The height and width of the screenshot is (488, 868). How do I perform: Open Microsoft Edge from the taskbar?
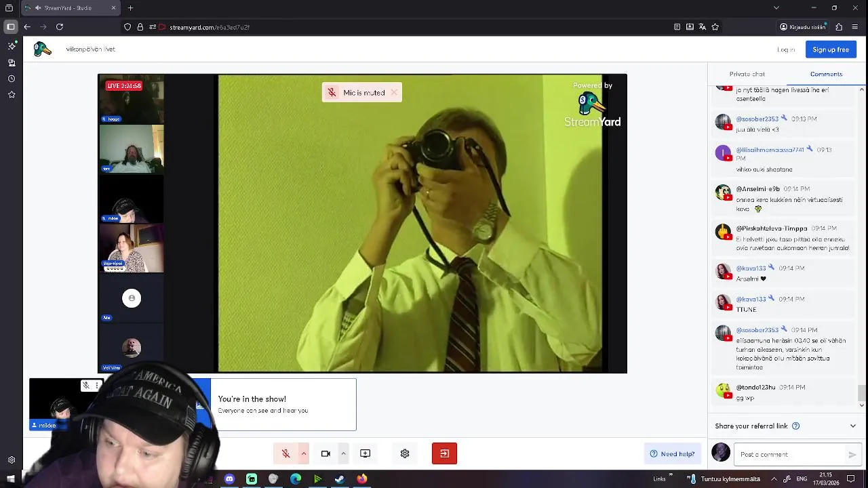point(296,479)
